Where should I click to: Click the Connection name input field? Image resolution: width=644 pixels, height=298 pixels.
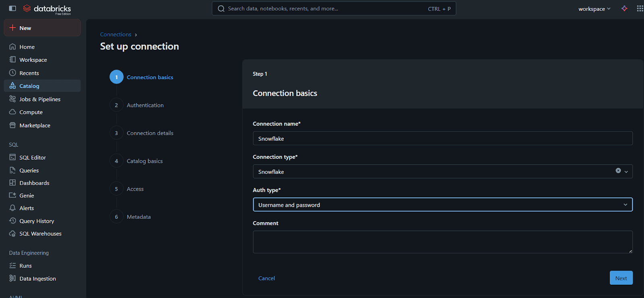coord(443,138)
